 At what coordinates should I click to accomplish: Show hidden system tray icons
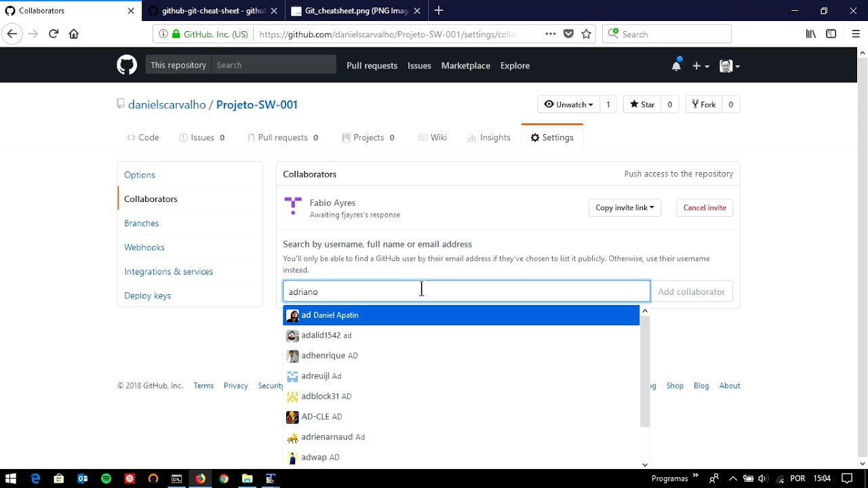732,479
